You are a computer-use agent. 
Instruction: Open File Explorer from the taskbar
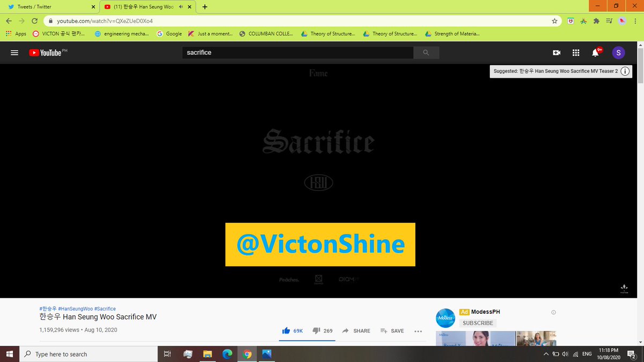[x=208, y=354]
